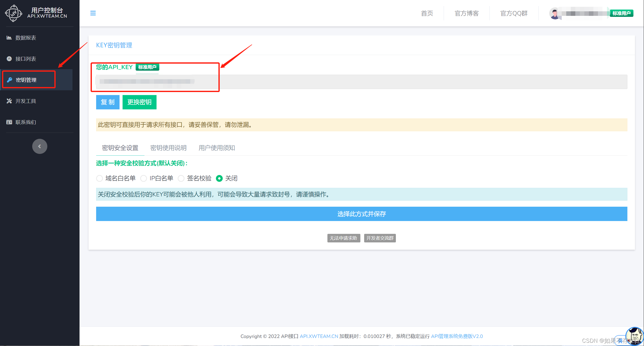
Task: Click the API key text field
Action: (x=361, y=82)
